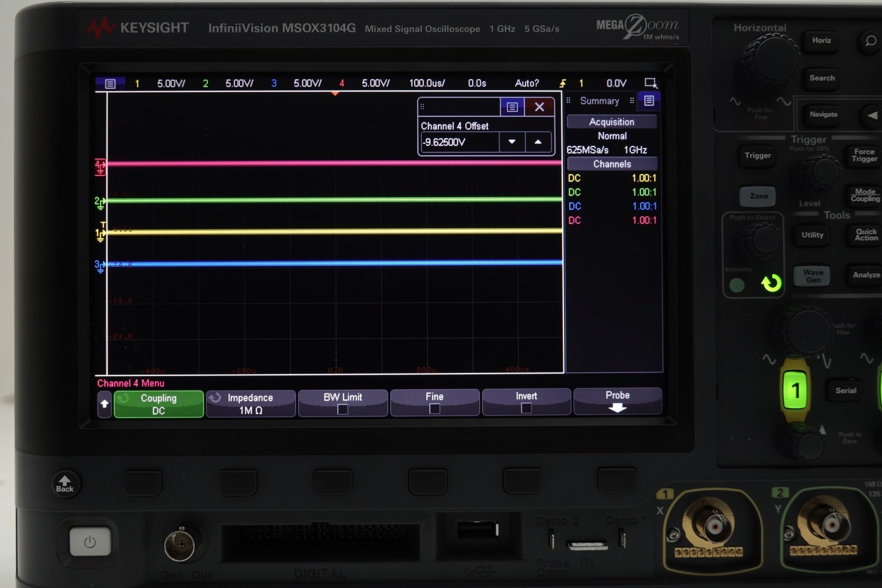Screen dimensions: 882x588
Task: Select channel 2 scale 5.00V/ in status bar
Action: point(239,84)
